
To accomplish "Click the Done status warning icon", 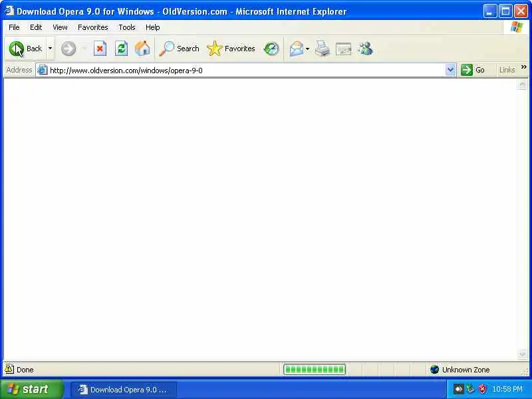I will coord(9,369).
